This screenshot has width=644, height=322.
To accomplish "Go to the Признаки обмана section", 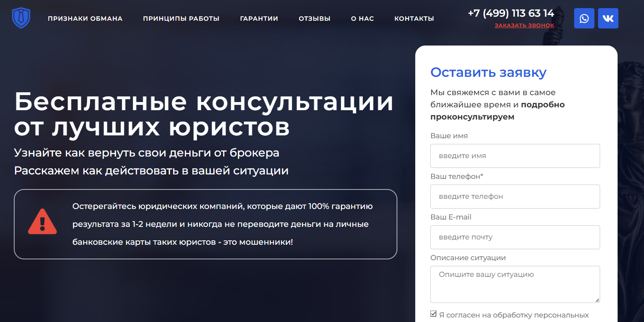I will (x=85, y=19).
